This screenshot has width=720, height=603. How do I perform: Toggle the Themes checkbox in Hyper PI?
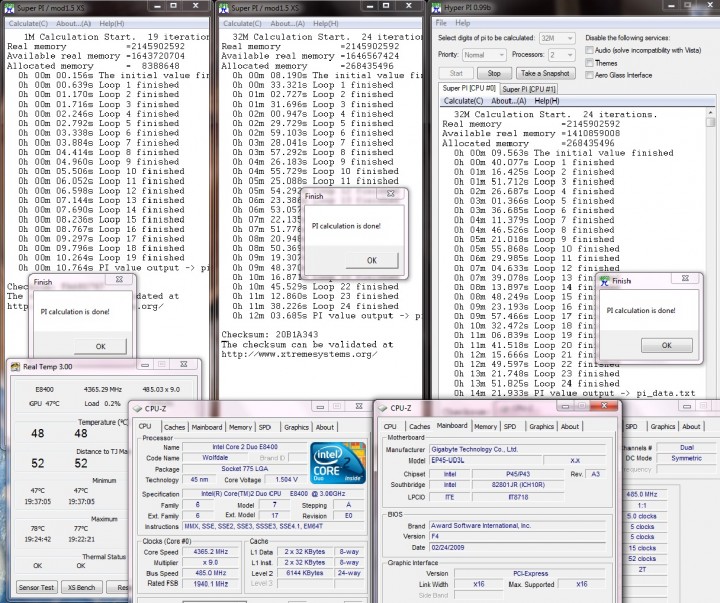[x=589, y=62]
